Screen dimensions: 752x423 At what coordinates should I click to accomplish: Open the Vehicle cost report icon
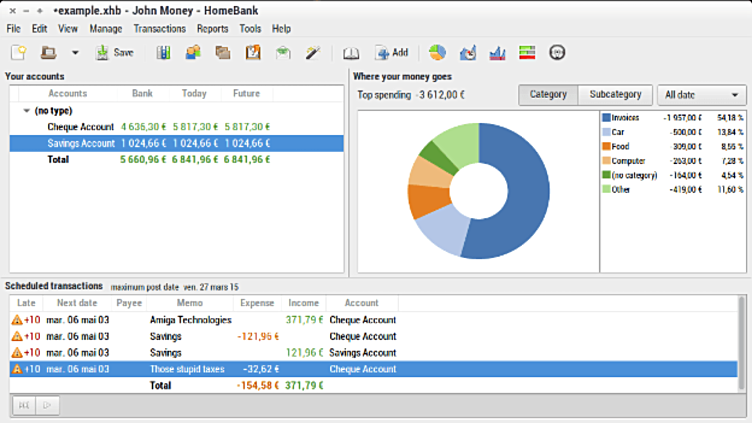(558, 52)
